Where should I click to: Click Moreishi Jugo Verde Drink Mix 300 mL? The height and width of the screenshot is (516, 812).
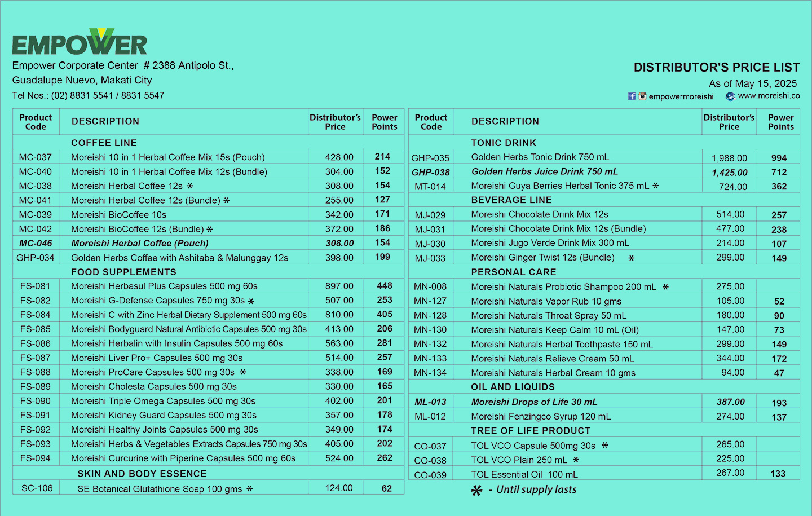550,243
